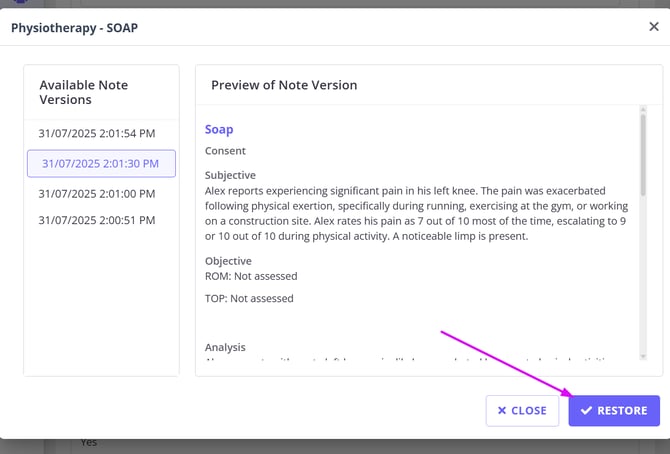Viewport: 670px width, 454px height.
Task: Click the checkmark icon on the Restore button
Action: [587, 411]
